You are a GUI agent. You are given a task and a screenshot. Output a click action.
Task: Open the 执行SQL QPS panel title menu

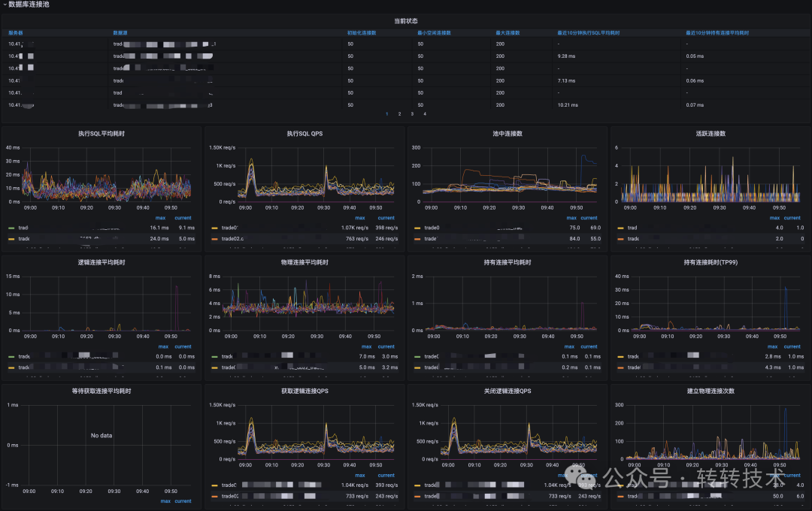(304, 134)
